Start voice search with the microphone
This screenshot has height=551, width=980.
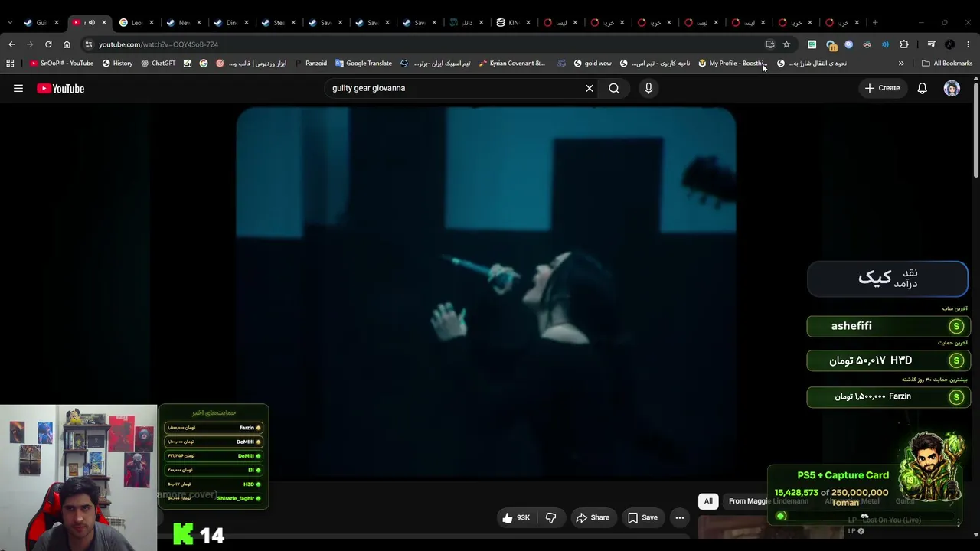[x=648, y=88]
